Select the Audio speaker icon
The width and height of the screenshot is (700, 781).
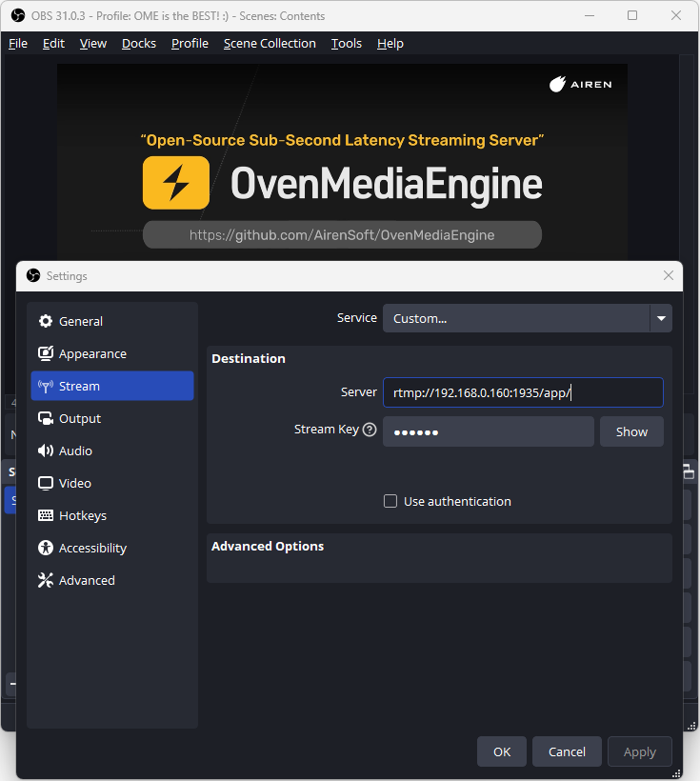(x=46, y=451)
